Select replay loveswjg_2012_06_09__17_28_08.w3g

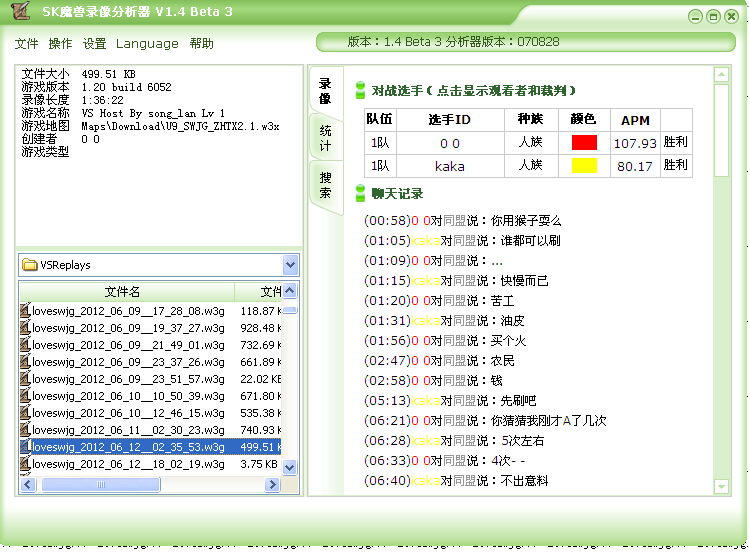(x=128, y=311)
